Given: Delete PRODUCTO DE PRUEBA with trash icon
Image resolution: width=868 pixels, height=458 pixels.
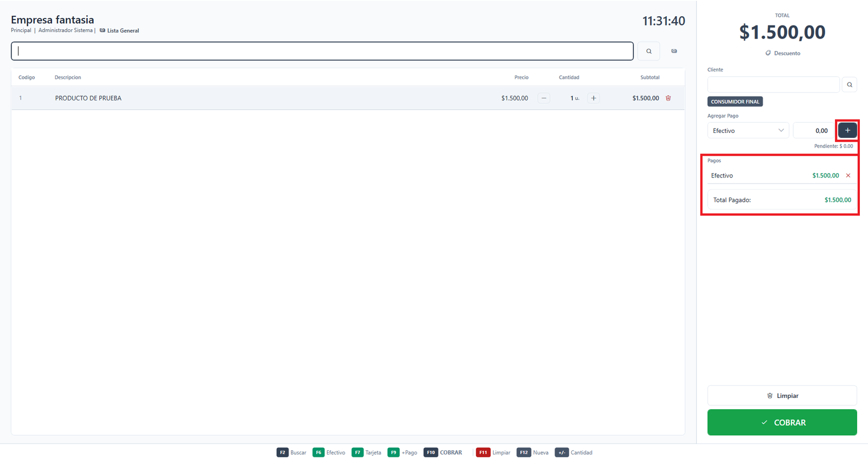Looking at the screenshot, I should click(668, 98).
